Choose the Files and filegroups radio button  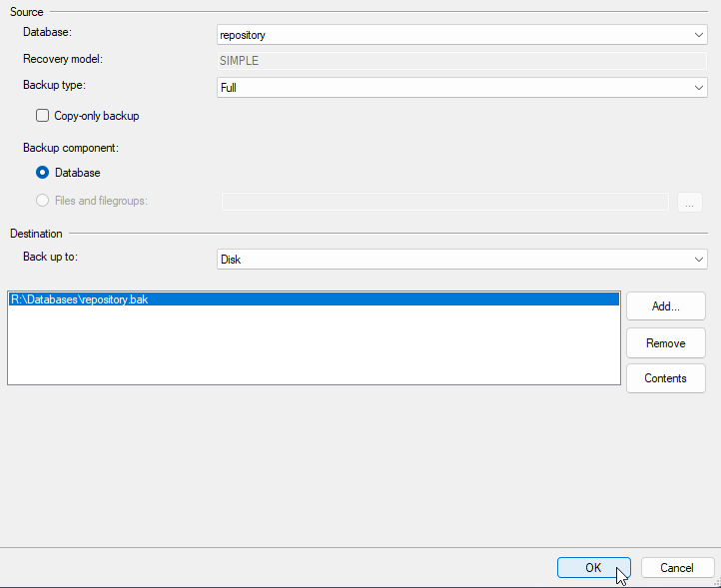42,201
